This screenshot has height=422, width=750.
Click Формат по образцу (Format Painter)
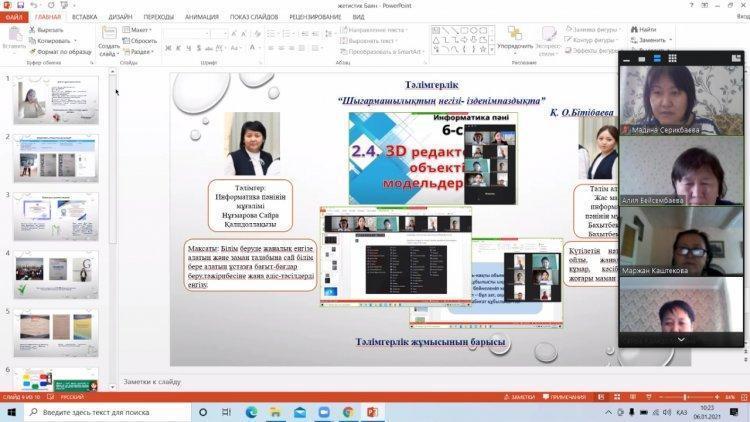click(x=60, y=52)
